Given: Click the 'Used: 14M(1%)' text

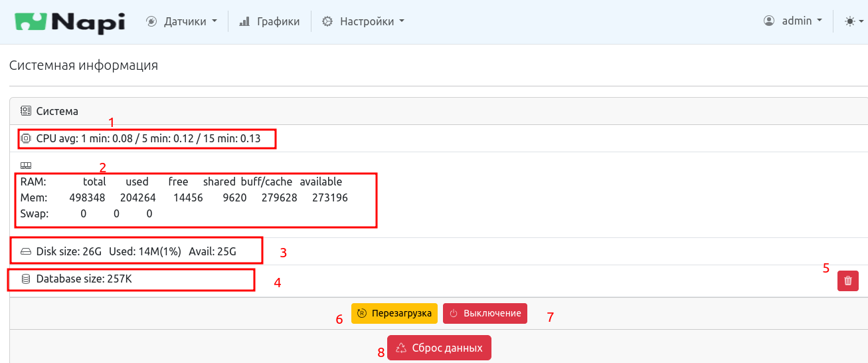Looking at the screenshot, I should (x=145, y=252).
